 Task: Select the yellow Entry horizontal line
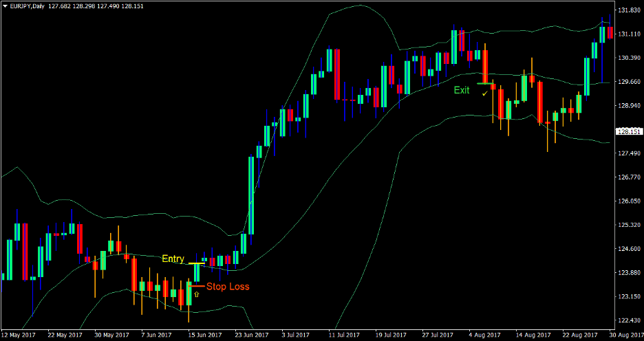point(197,263)
